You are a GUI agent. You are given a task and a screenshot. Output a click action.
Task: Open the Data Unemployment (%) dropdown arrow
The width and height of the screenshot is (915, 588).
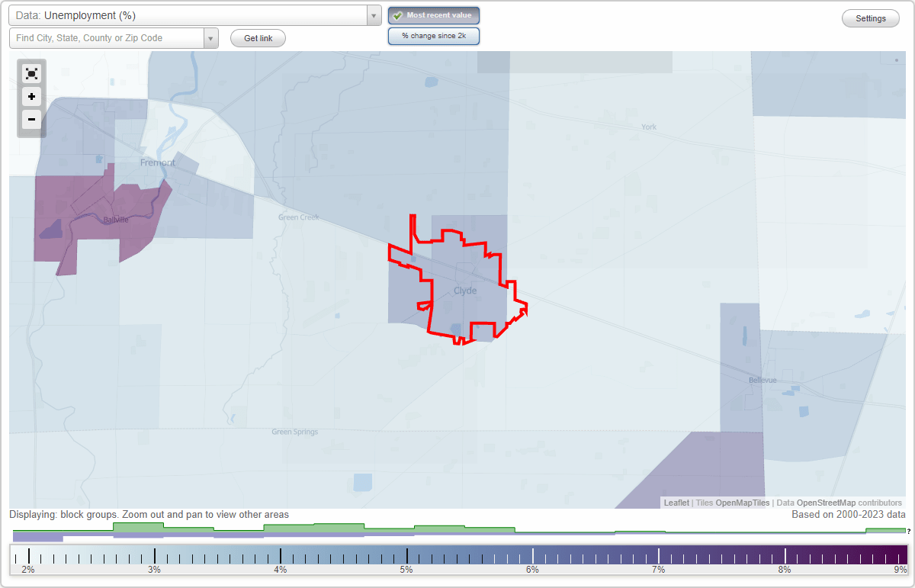[x=374, y=15]
